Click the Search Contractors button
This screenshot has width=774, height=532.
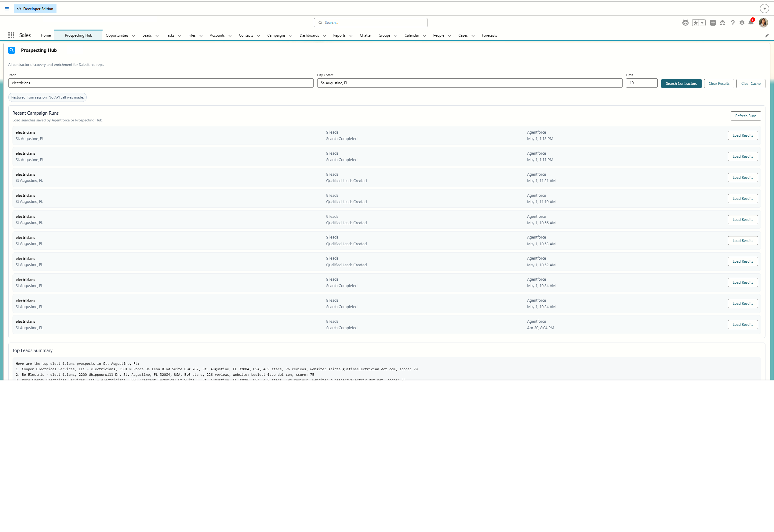tap(681, 83)
